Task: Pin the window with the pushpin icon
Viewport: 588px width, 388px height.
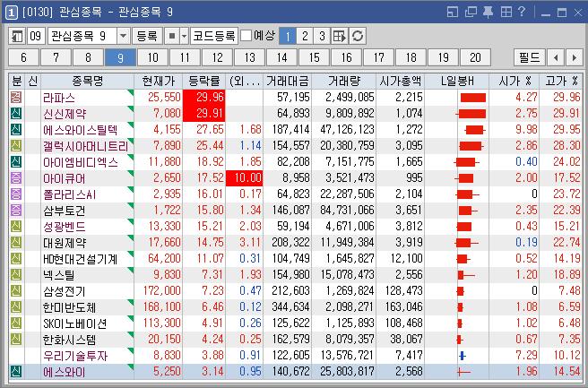Action: pyautogui.click(x=488, y=12)
